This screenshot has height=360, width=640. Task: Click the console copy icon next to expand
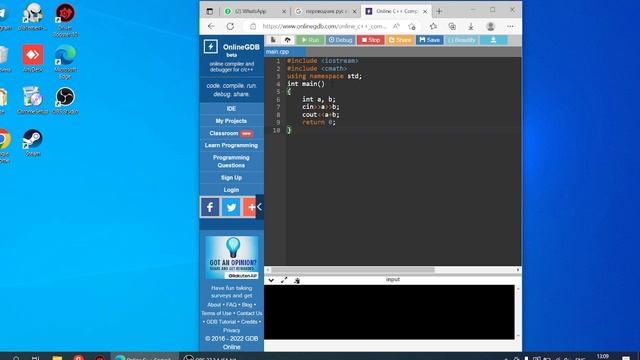tap(297, 280)
